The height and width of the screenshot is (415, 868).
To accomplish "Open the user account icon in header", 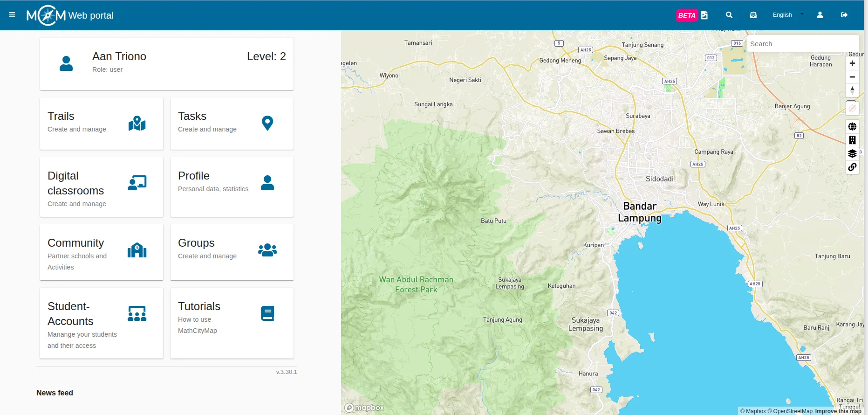I will [820, 15].
